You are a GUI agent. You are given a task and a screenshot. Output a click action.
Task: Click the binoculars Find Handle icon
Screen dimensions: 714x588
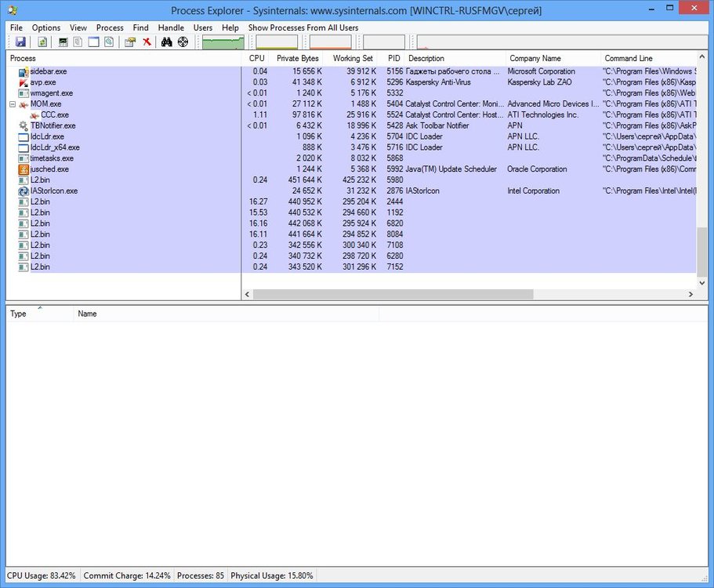[167, 42]
